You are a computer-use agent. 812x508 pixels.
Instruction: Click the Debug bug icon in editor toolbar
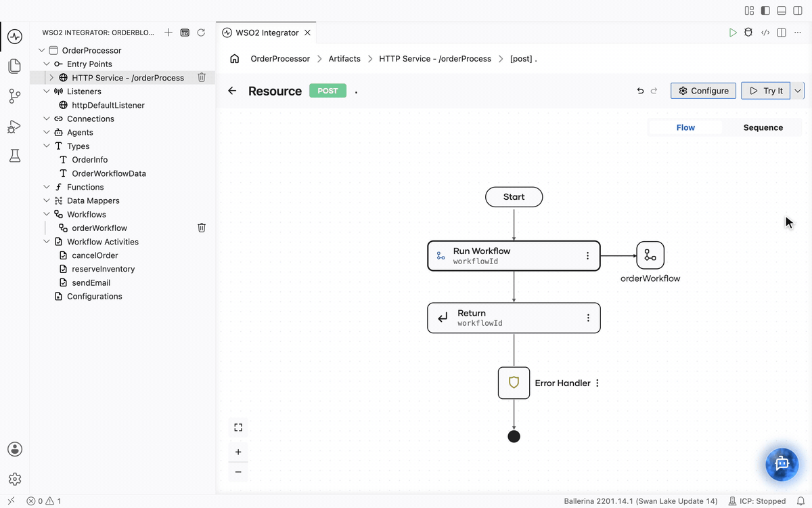[748, 33]
